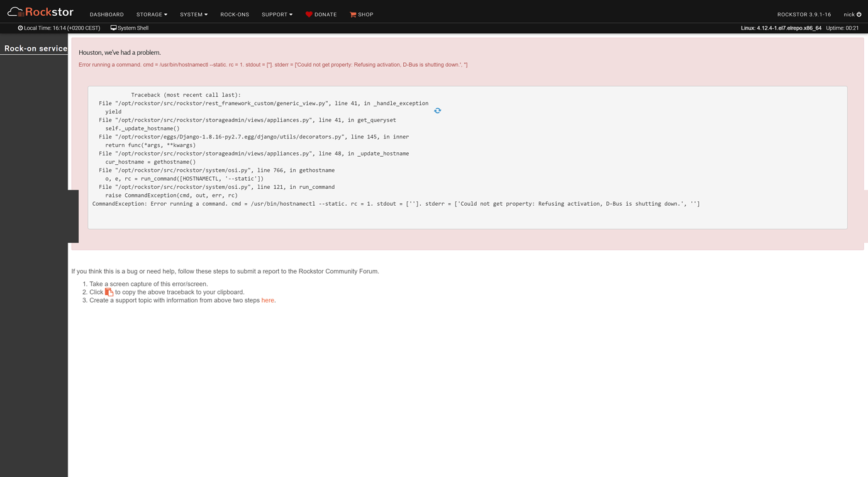Click the ROCKSTOR 3.9.1-16 version label
Viewport: 868px width, 477px height.
click(804, 14)
